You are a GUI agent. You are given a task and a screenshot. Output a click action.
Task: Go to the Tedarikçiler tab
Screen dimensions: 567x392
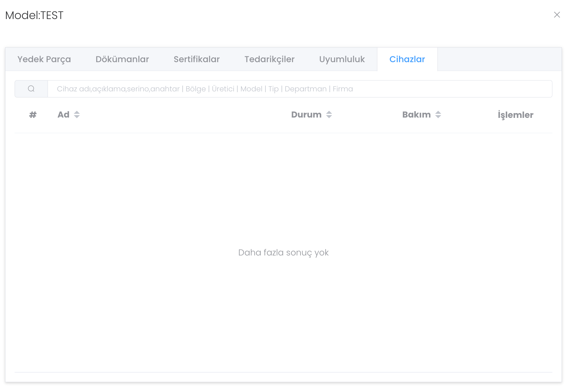point(269,59)
